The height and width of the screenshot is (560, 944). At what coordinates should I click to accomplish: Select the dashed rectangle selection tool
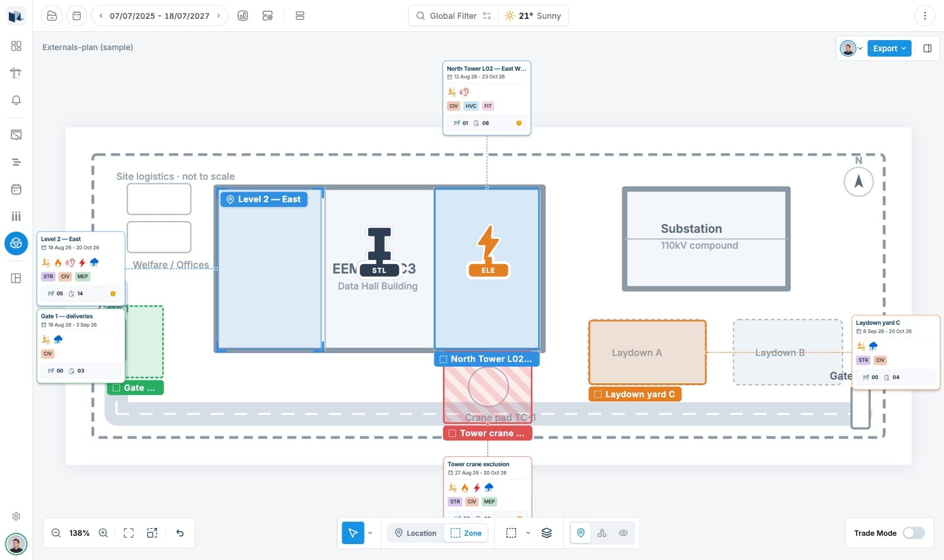pos(512,533)
